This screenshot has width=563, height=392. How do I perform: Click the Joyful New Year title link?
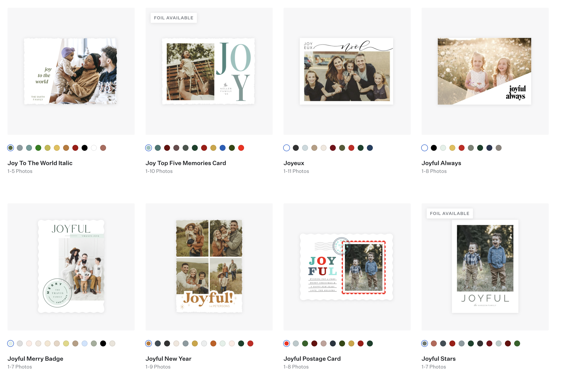[x=168, y=359]
